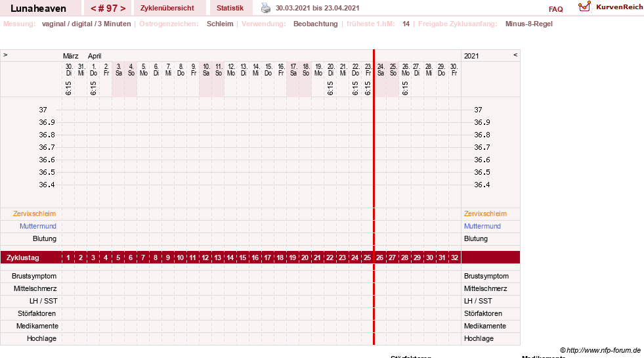
Task: Click the left Medikamente row label
Action: coord(37,326)
